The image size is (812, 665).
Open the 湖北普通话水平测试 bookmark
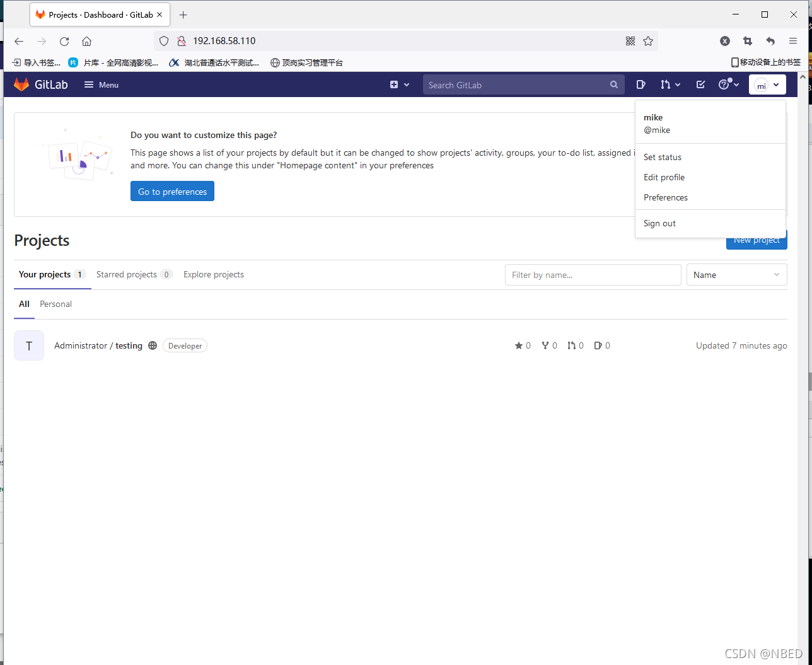(214, 62)
